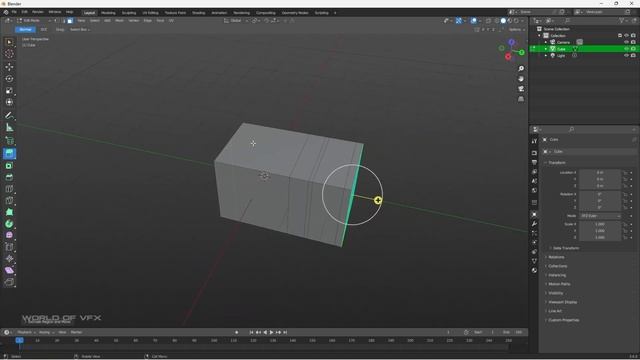Hide the Camera object with eye icon

tap(626, 42)
